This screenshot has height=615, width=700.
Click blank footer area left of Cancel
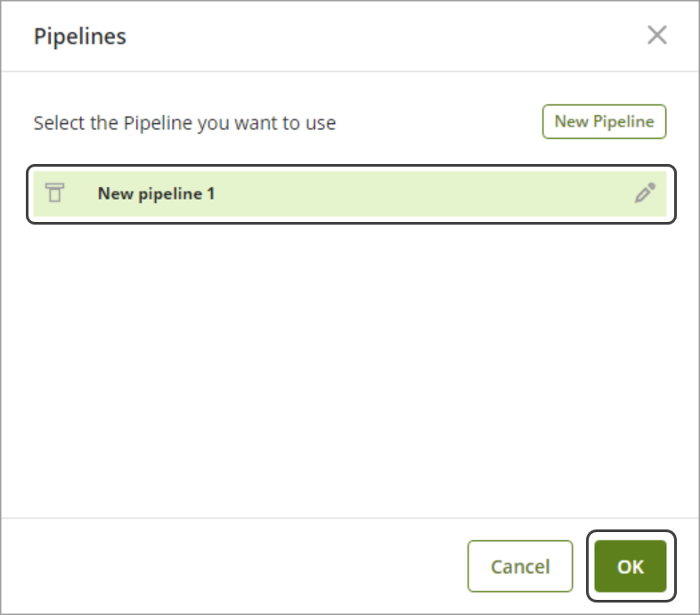[x=232, y=567]
